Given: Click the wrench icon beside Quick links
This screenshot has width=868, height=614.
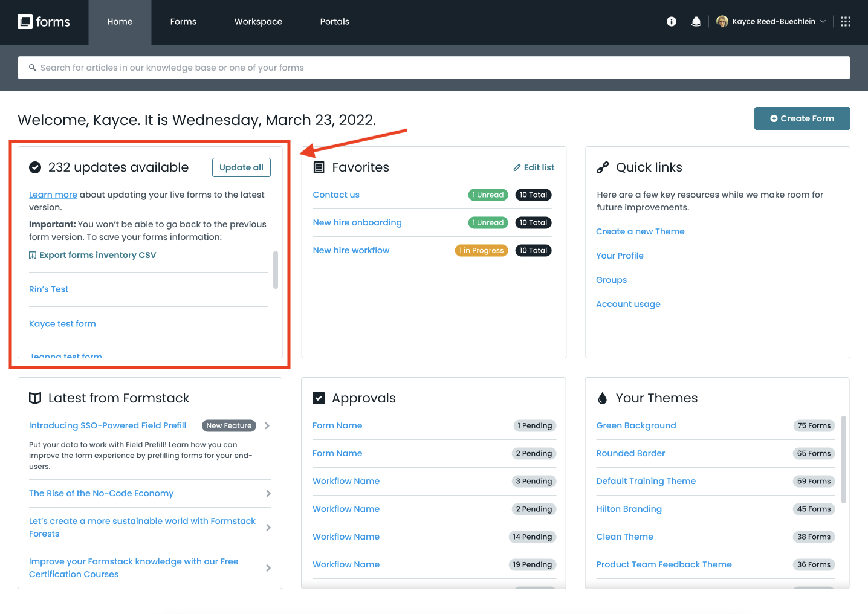Looking at the screenshot, I should pyautogui.click(x=603, y=167).
